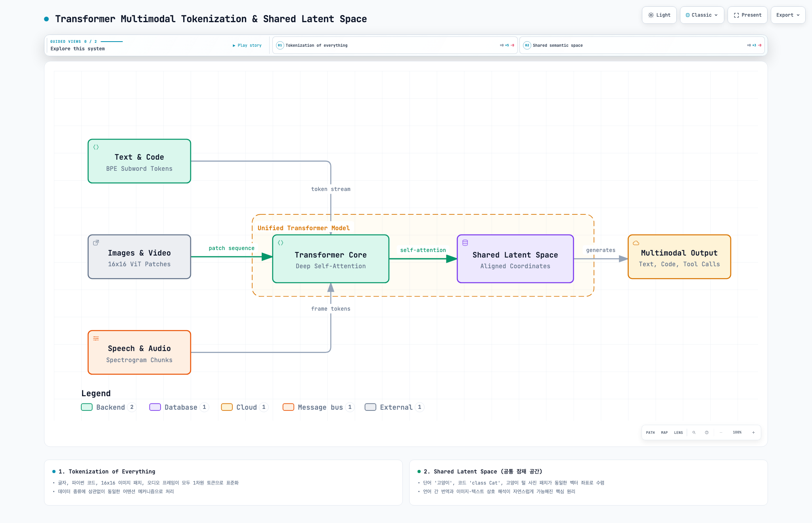This screenshot has height=523, width=812.
Task: Click the zoom out minus icon
Action: click(721, 433)
